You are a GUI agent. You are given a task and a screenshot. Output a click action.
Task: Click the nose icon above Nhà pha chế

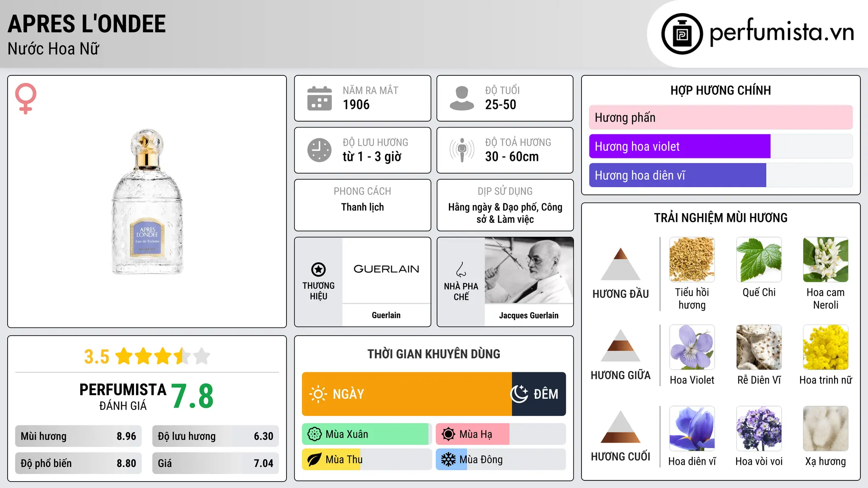pyautogui.click(x=461, y=269)
